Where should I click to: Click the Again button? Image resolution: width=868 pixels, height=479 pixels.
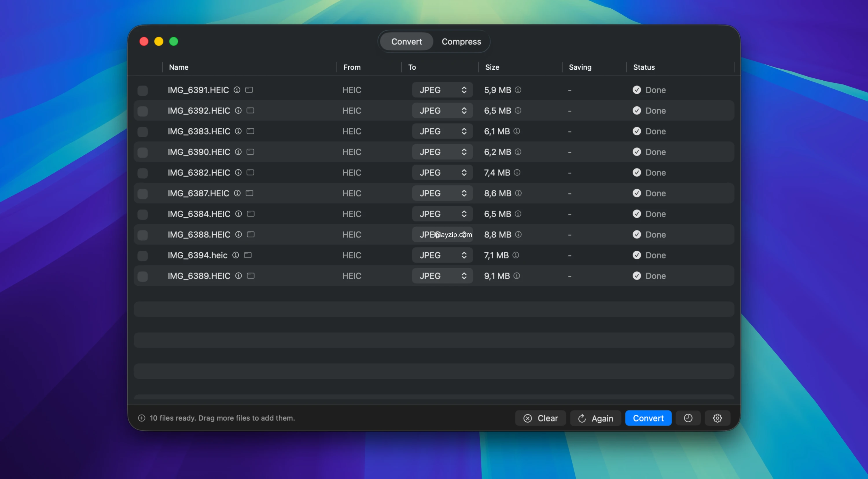click(595, 418)
